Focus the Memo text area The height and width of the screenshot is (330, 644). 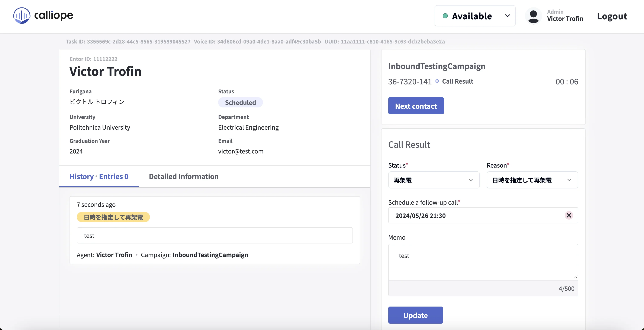[483, 262]
